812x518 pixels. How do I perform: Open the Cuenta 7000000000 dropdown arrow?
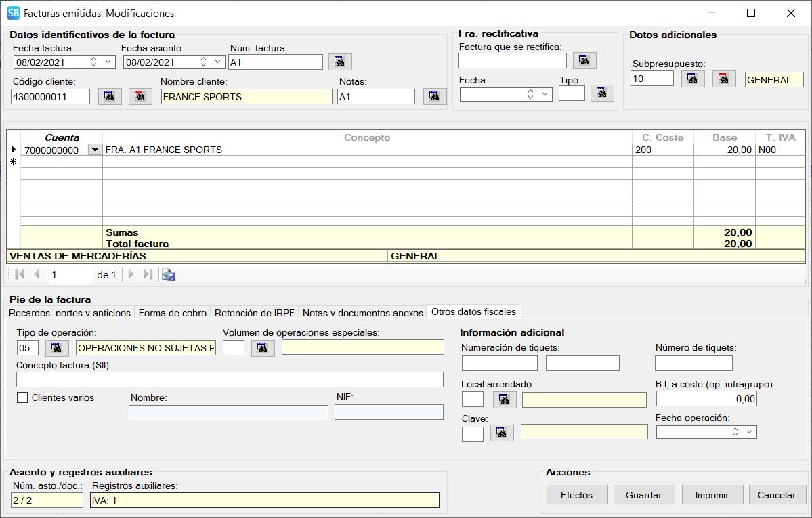tap(95, 150)
